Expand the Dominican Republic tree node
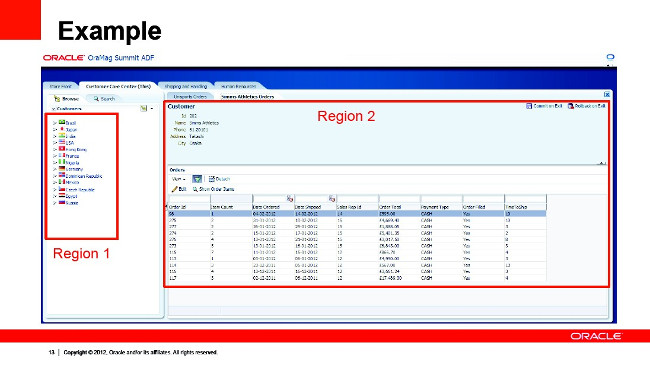This screenshot has height=365, width=650. tap(55, 176)
